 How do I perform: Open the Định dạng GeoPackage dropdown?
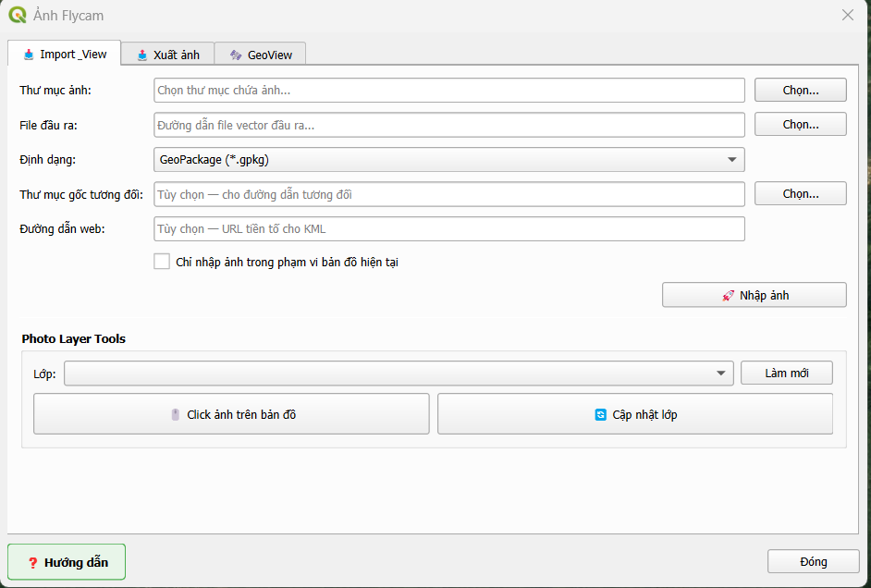coord(448,160)
